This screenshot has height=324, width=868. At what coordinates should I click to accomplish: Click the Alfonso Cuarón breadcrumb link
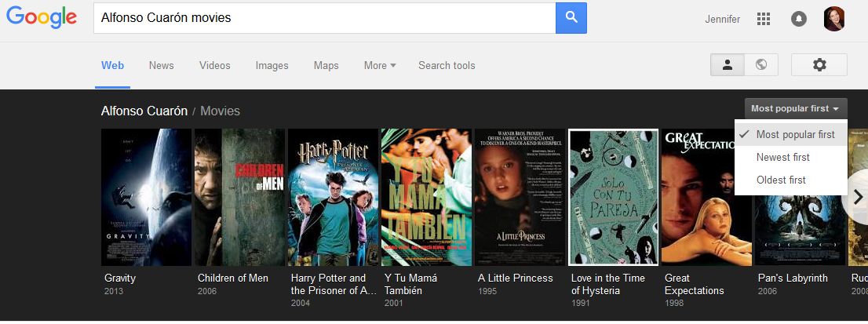point(144,111)
